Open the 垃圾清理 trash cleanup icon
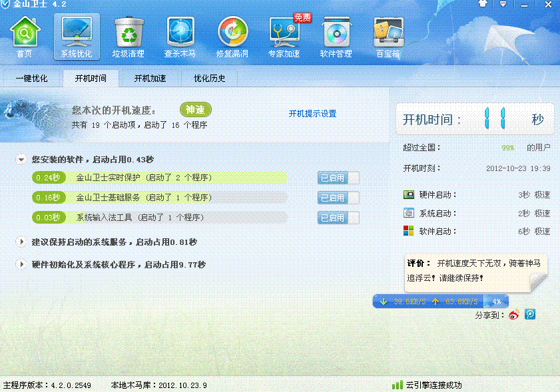Viewport: 560px width, 392px height. pyautogui.click(x=129, y=37)
